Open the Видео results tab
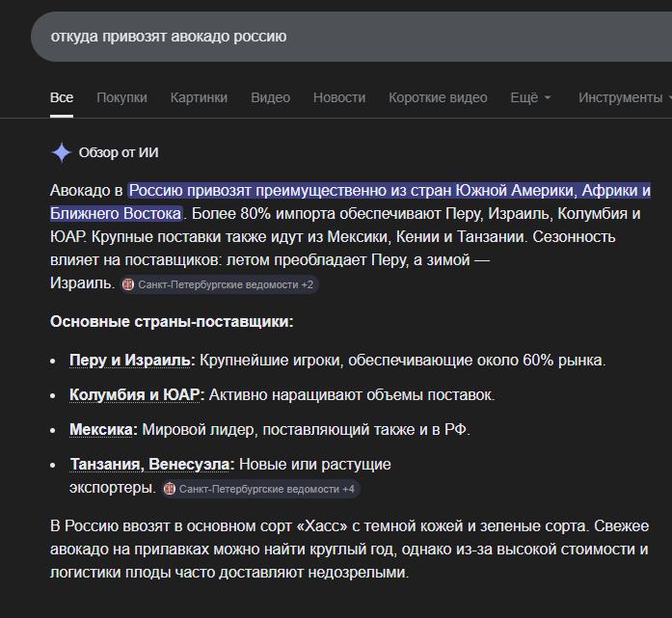The height and width of the screenshot is (618, 672). 270,97
